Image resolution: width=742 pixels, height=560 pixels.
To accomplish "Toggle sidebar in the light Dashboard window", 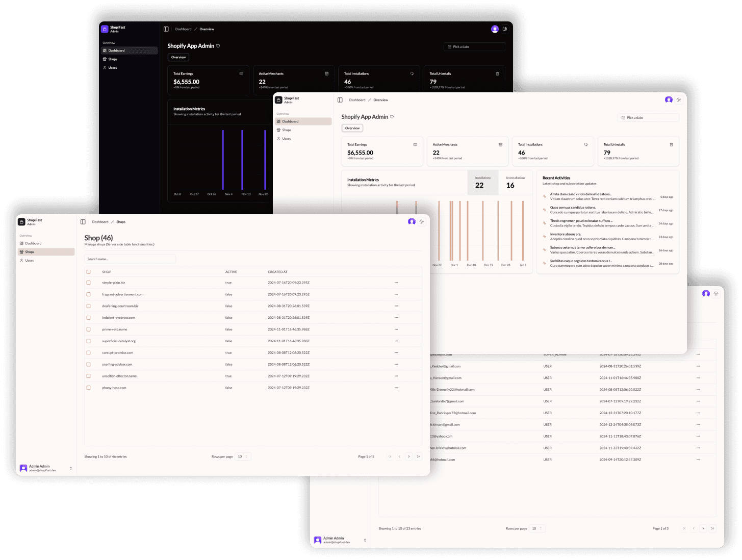I will (x=340, y=100).
